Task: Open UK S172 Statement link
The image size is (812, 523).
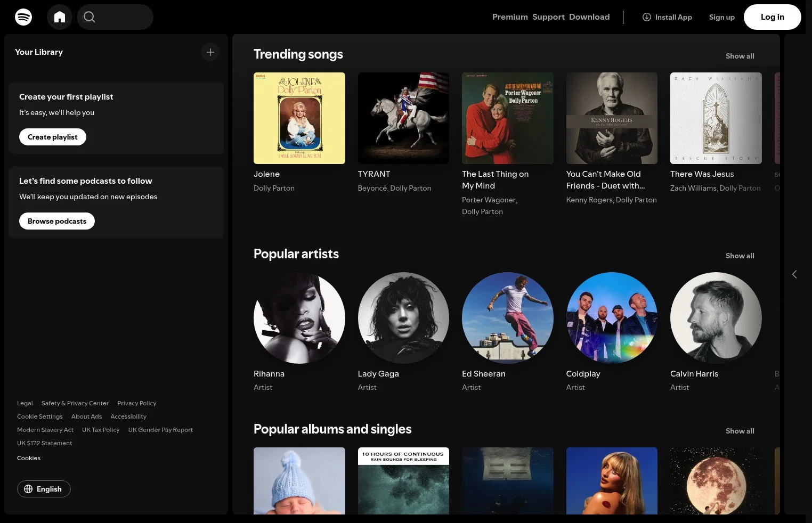Action: click(x=45, y=443)
